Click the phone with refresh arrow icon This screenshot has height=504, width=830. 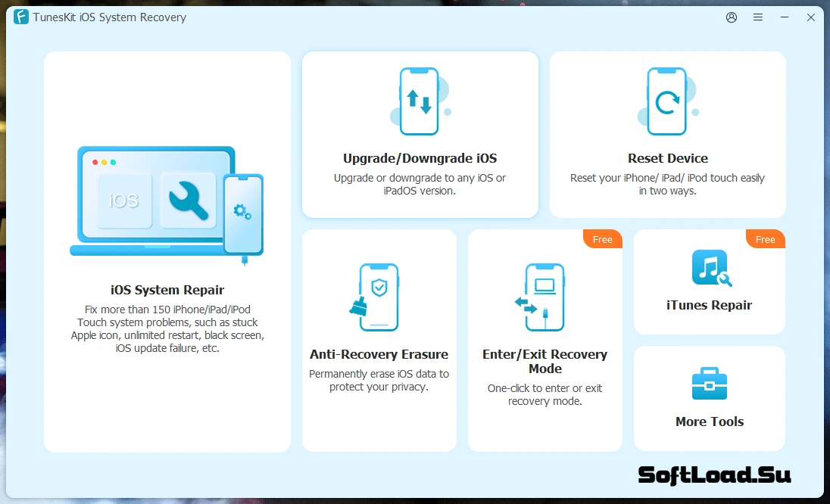(x=668, y=101)
